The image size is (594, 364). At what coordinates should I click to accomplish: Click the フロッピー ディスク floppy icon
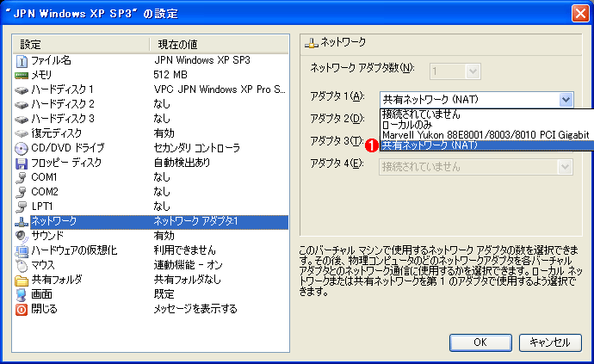(22, 163)
